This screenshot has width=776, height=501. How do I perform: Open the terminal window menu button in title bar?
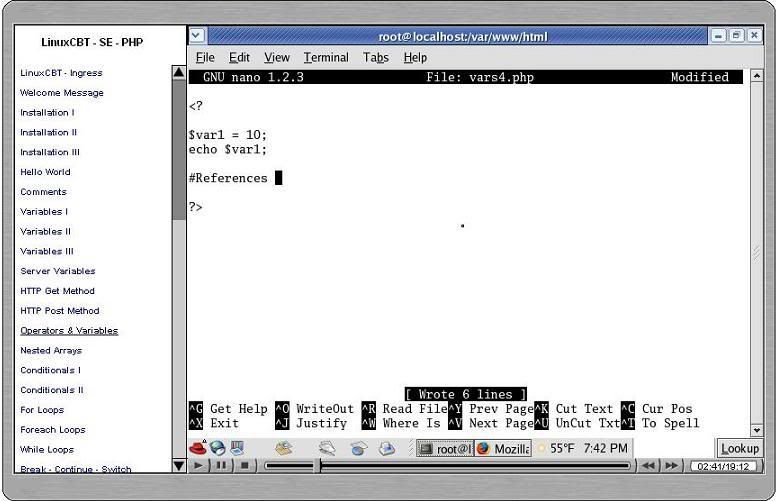[196, 36]
